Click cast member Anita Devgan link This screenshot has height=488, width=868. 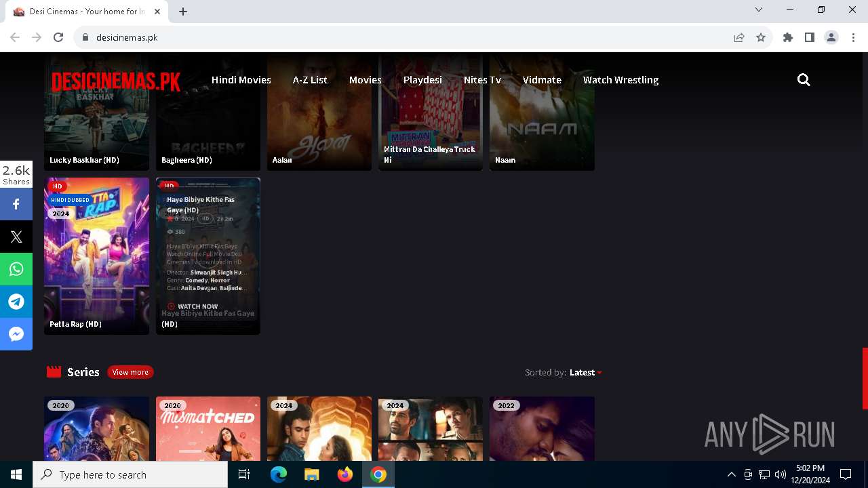199,288
